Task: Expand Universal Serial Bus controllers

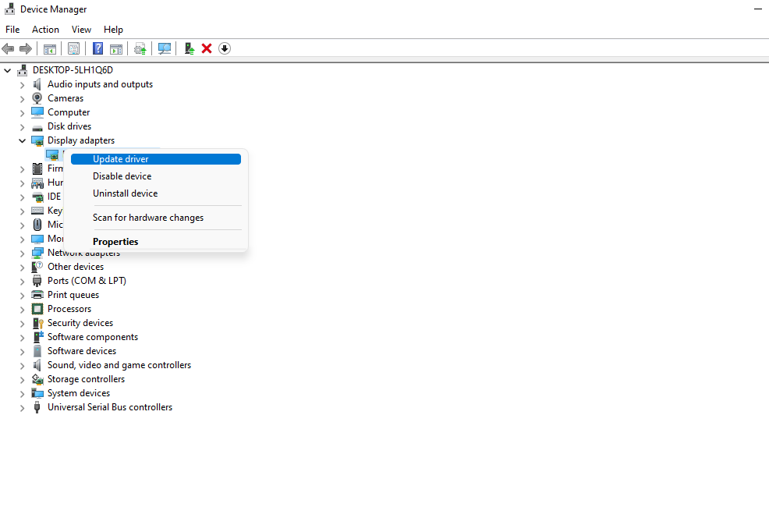Action: pyautogui.click(x=22, y=406)
